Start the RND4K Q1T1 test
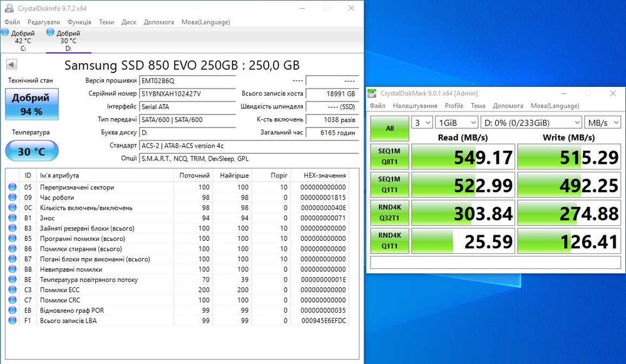 (x=389, y=240)
